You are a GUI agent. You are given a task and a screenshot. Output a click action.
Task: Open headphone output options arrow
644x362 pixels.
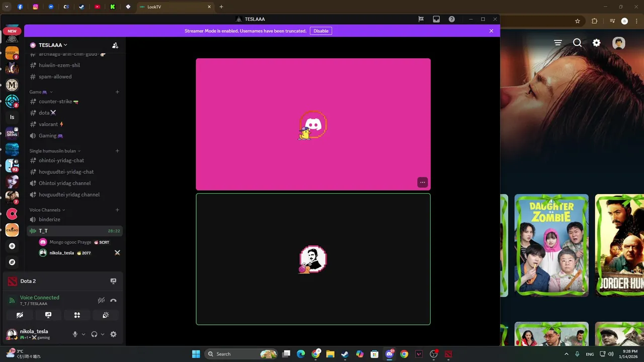point(103,334)
